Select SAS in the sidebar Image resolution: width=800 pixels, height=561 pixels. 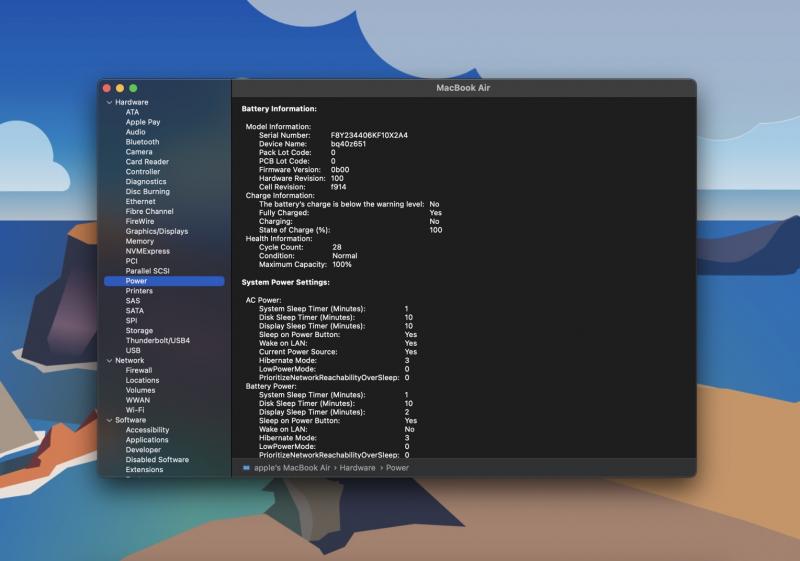point(133,301)
